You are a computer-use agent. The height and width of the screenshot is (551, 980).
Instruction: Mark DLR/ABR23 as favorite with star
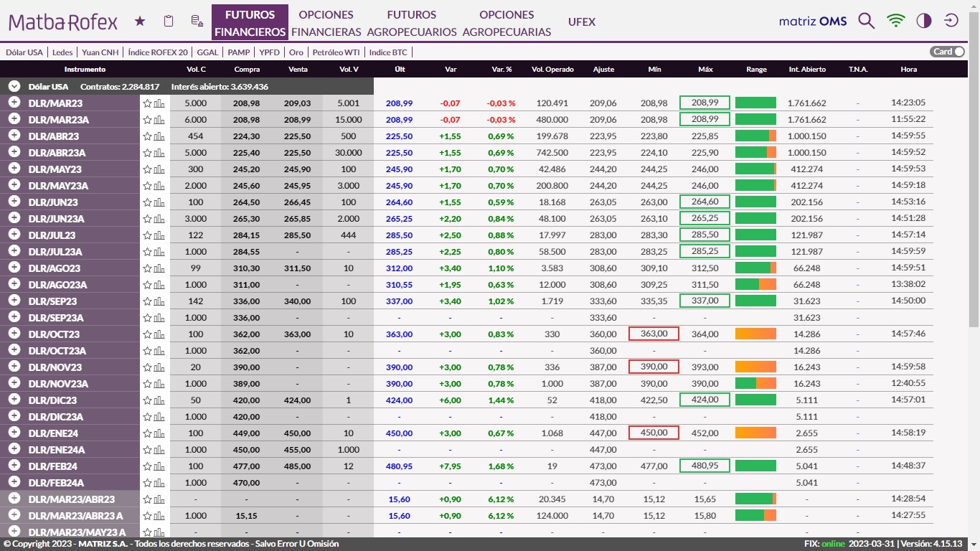(148, 136)
